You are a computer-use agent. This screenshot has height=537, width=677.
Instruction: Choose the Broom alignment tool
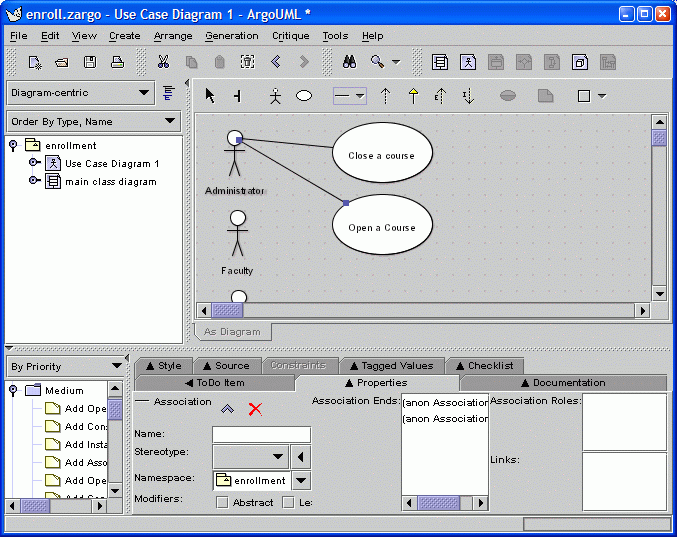pos(237,96)
